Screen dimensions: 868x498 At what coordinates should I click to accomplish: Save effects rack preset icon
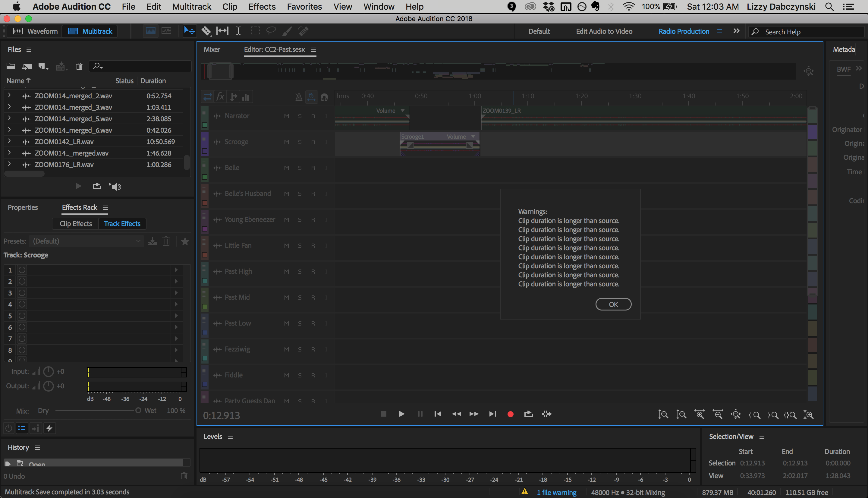(152, 241)
